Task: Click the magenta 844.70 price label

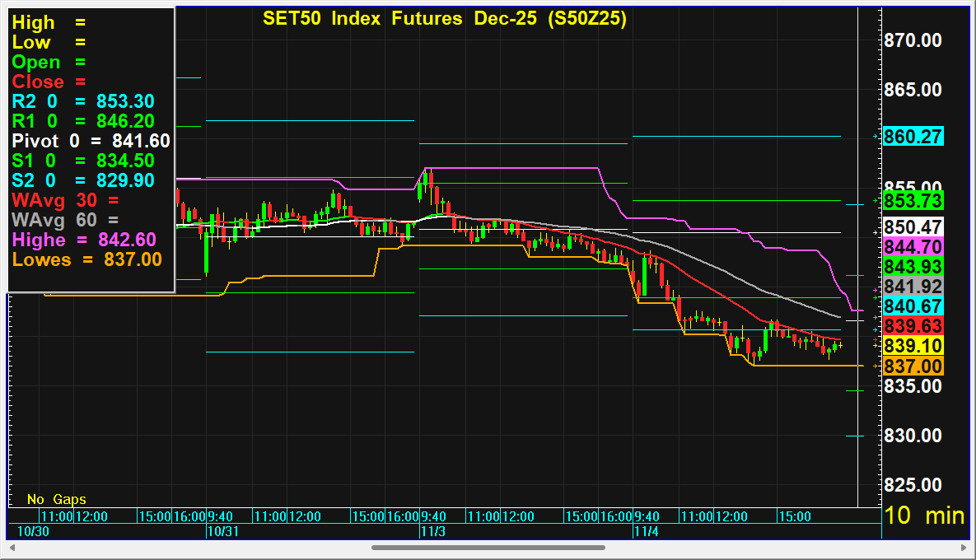Action: [913, 246]
